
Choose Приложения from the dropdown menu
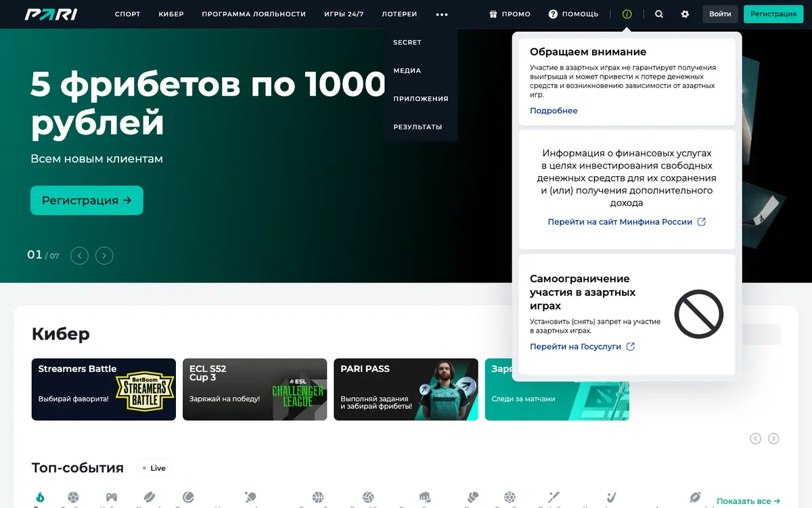point(421,99)
